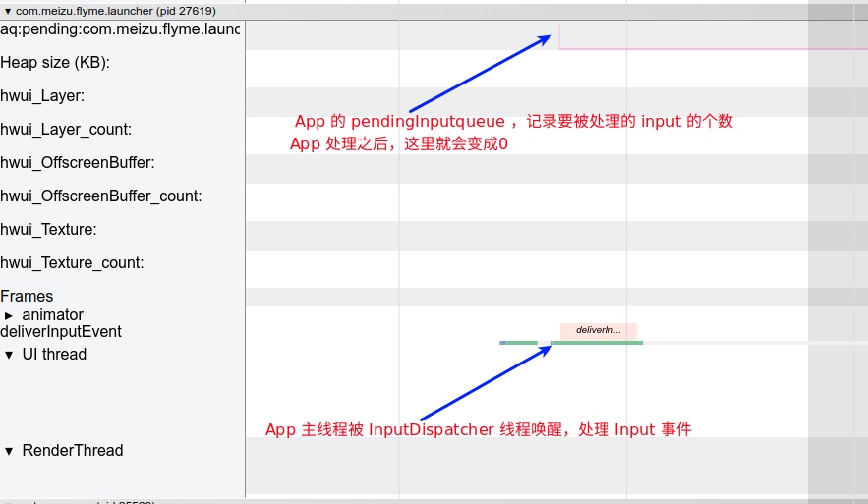Screen dimensions: 868x504
Task: Select the hwui_Texture_count track label
Action: 73,263
